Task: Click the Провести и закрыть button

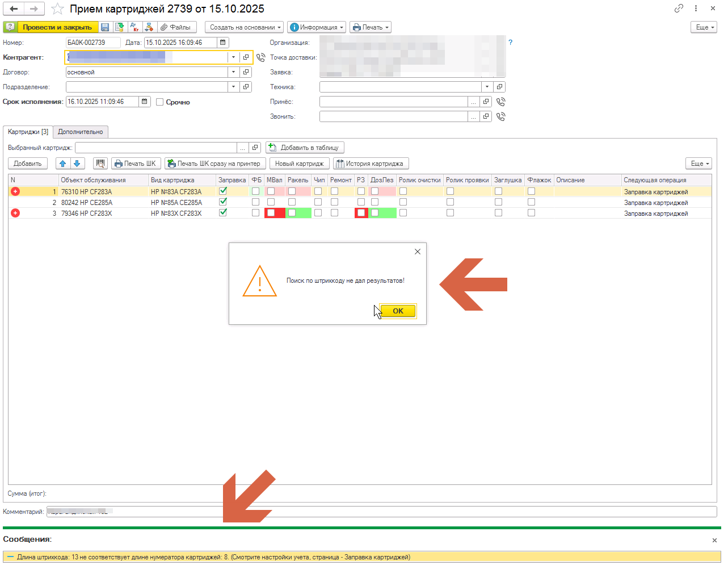Action: coord(57,27)
